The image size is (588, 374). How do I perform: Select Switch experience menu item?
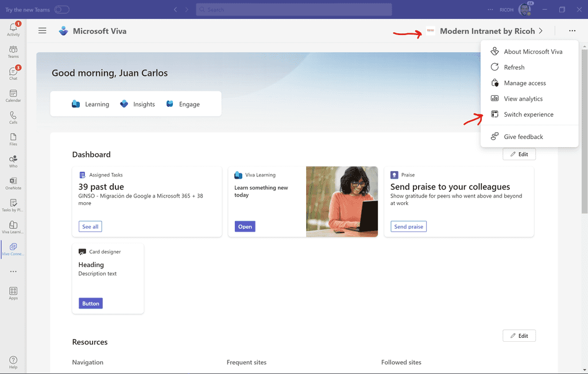(529, 114)
